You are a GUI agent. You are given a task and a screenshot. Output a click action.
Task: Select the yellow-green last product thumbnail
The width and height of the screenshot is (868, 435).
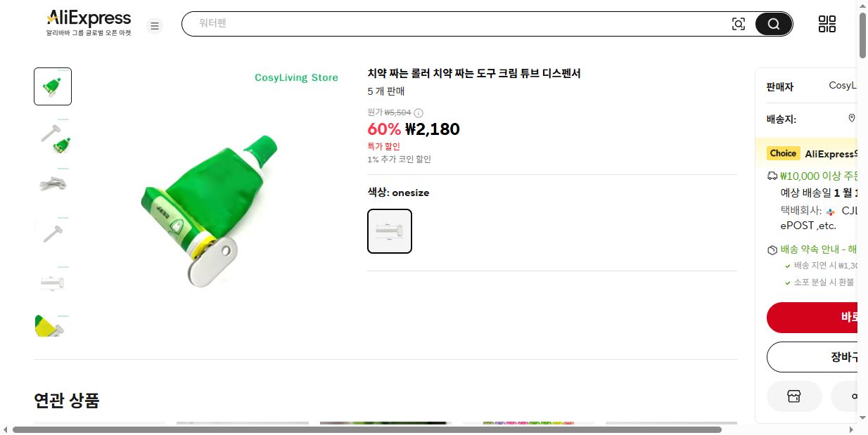[52, 325]
